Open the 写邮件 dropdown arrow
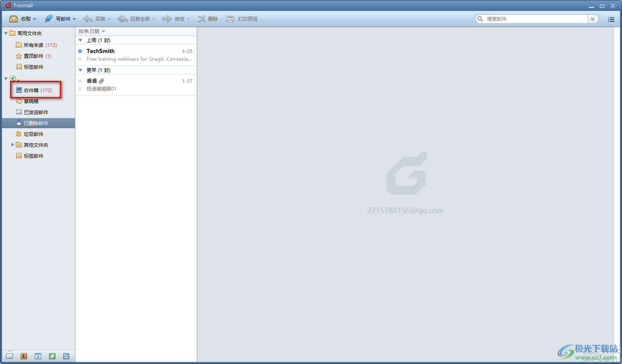 coord(75,19)
